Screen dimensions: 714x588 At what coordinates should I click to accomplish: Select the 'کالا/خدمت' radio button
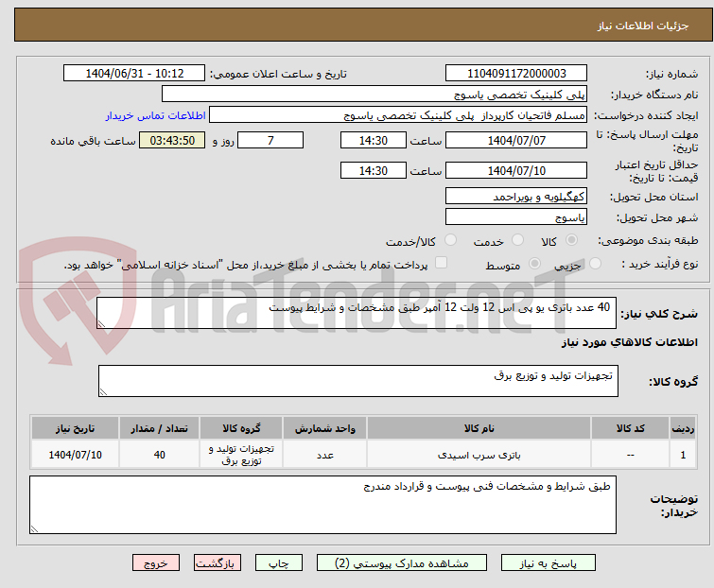[450, 240]
